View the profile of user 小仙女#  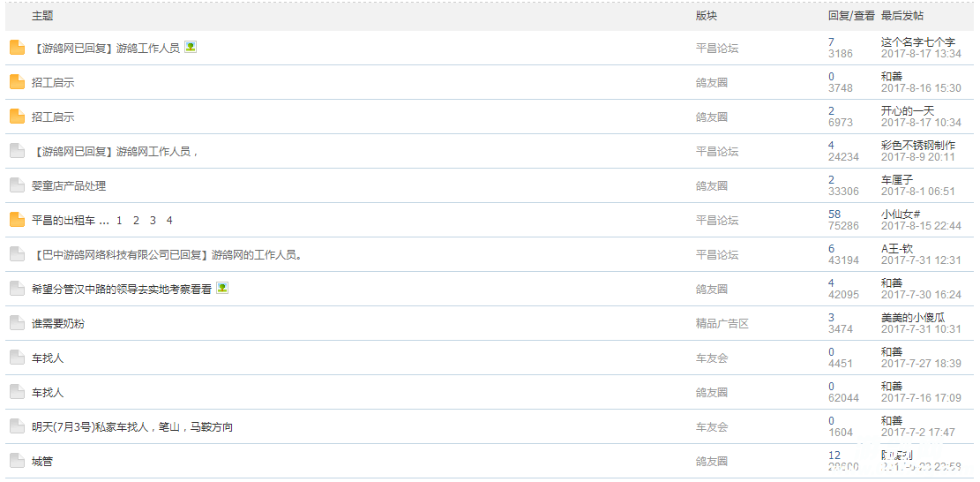tap(900, 215)
